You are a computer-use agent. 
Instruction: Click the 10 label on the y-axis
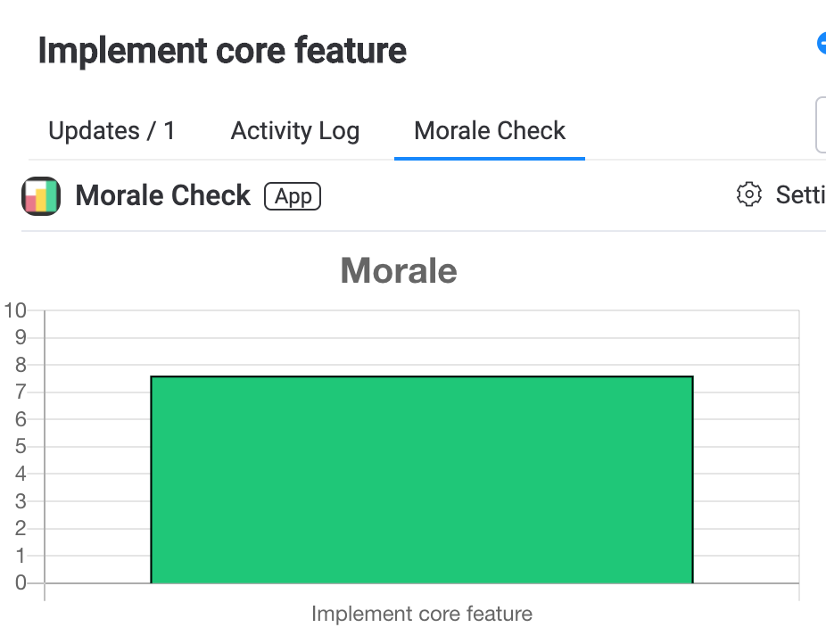15,310
